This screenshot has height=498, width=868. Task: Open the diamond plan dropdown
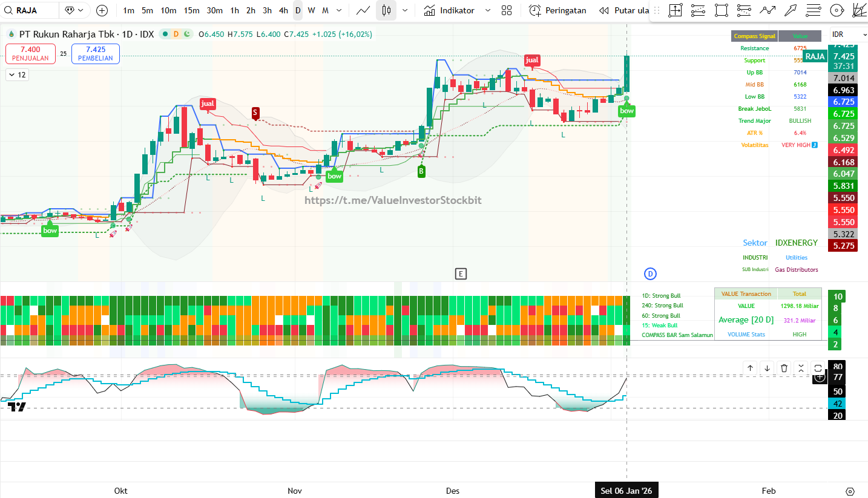coord(74,10)
